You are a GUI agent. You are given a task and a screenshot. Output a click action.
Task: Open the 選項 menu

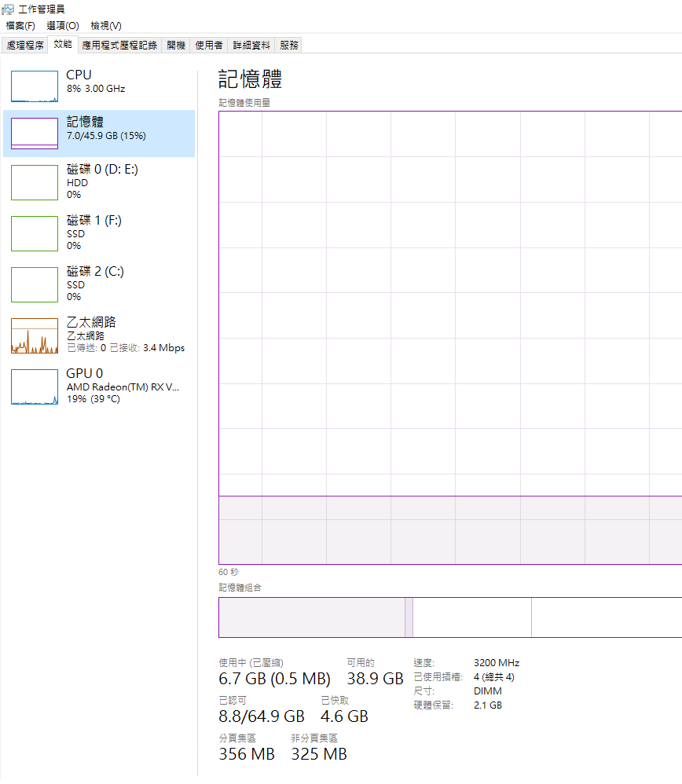point(61,26)
